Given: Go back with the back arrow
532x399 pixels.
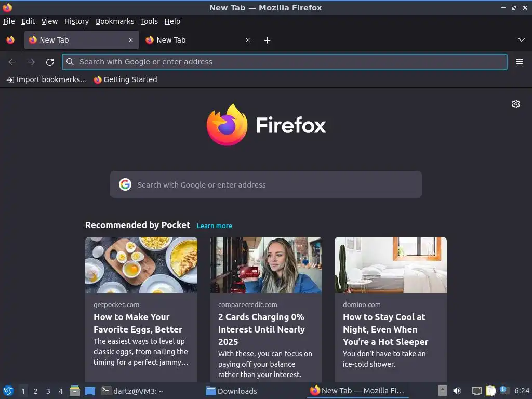Looking at the screenshot, I should point(12,62).
